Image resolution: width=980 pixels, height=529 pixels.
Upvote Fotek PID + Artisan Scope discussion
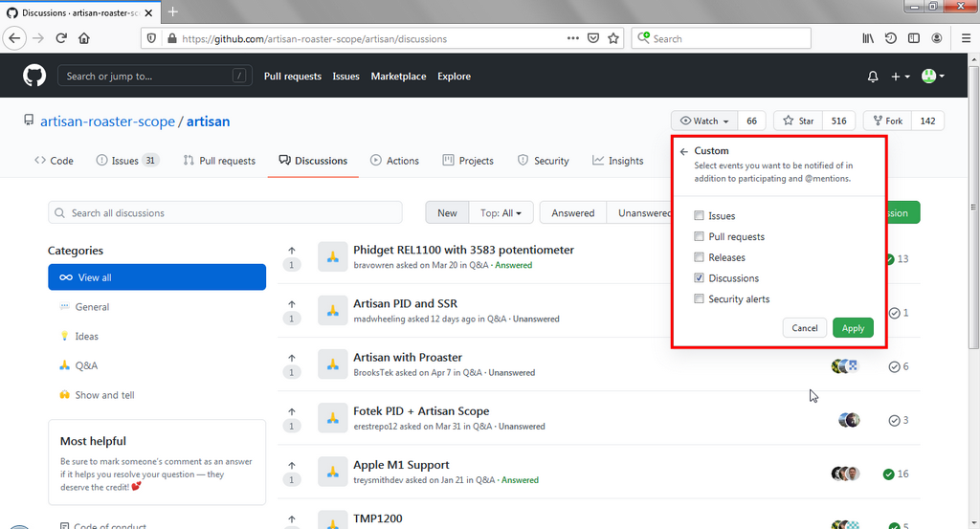(292, 411)
